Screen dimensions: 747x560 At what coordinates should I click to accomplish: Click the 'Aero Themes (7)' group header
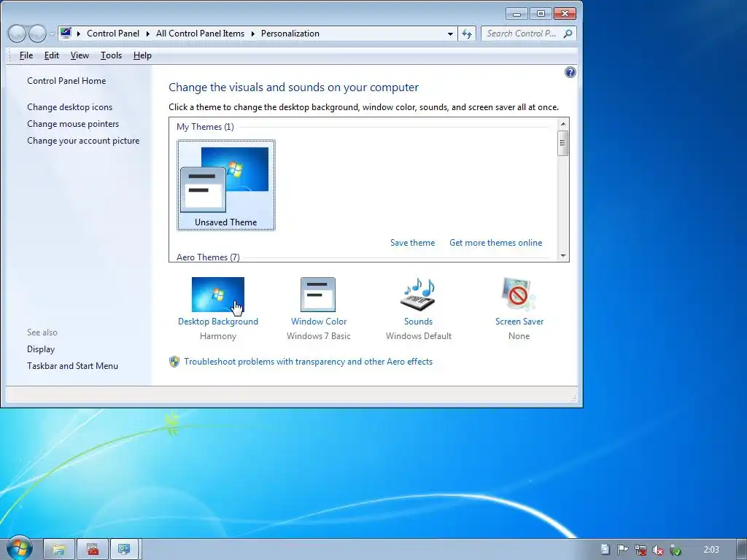[x=208, y=257]
